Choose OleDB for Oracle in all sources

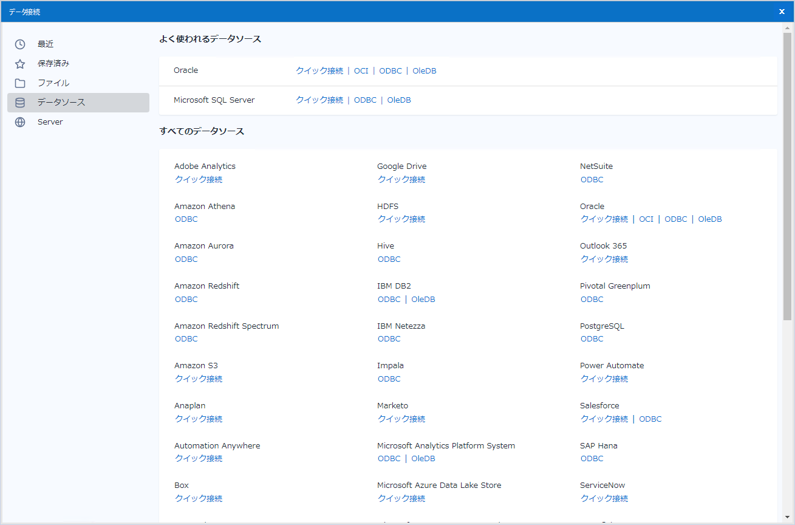click(x=710, y=219)
